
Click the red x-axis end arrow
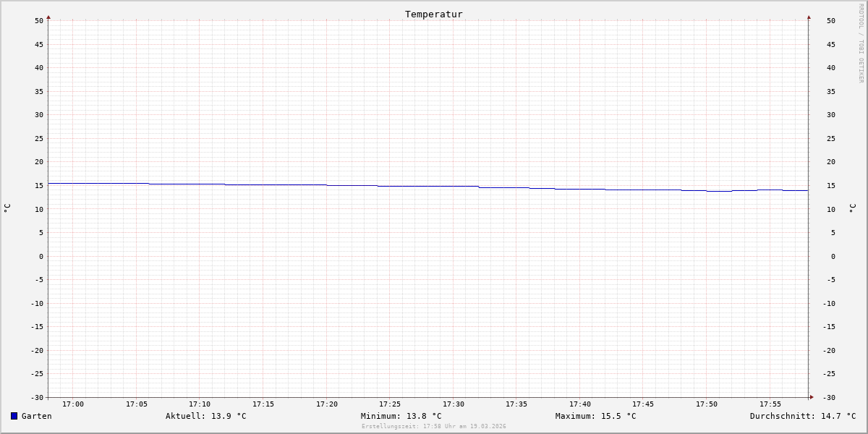[x=812, y=396]
